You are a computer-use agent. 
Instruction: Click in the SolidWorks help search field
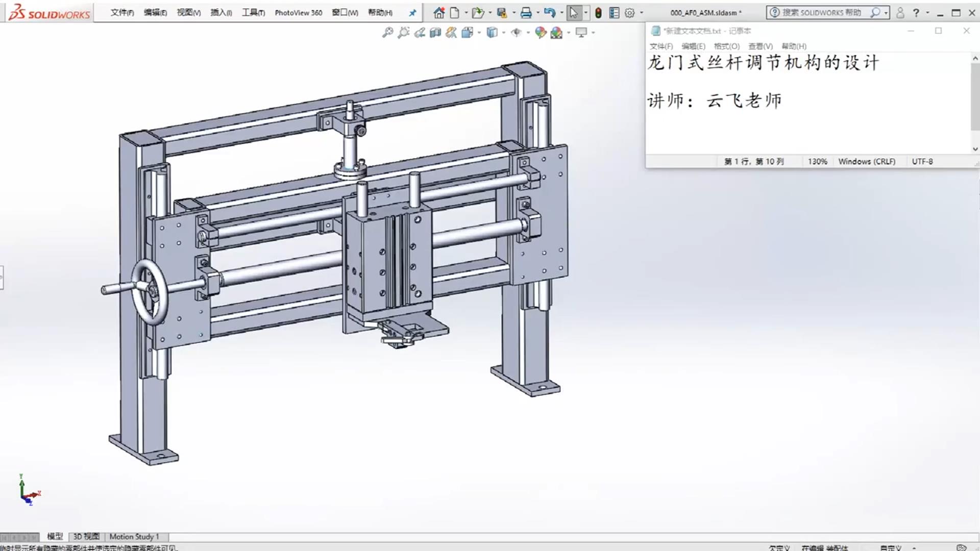(821, 12)
